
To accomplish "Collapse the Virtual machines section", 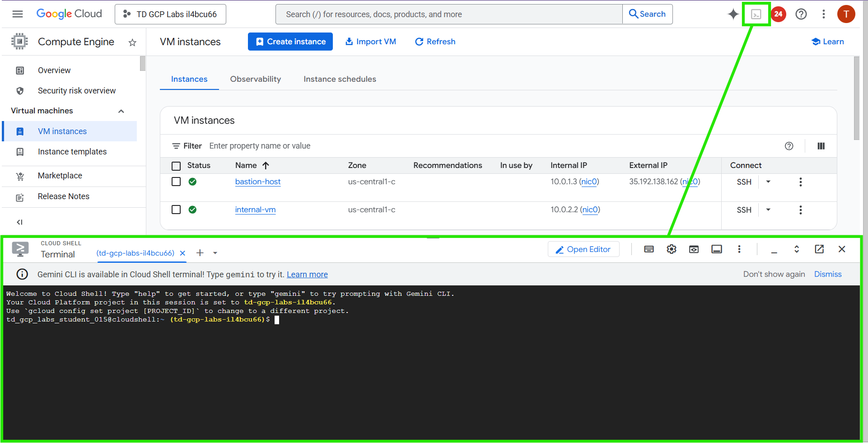I will [x=121, y=111].
